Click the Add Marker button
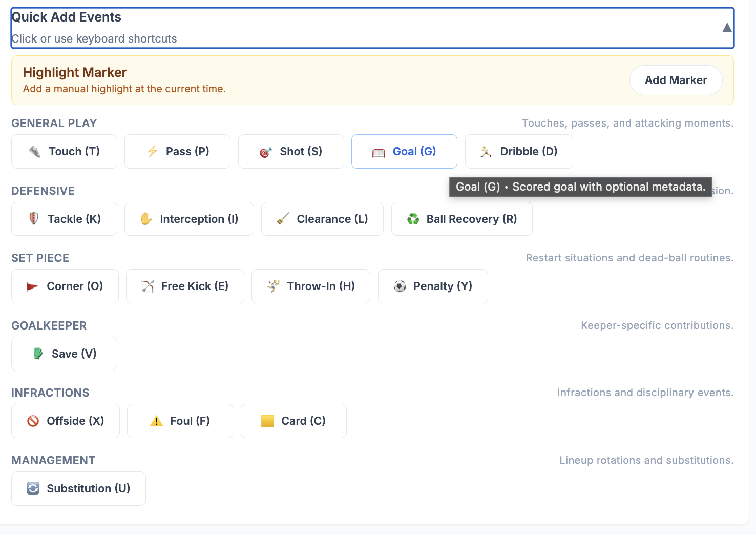756x535 pixels. point(676,80)
